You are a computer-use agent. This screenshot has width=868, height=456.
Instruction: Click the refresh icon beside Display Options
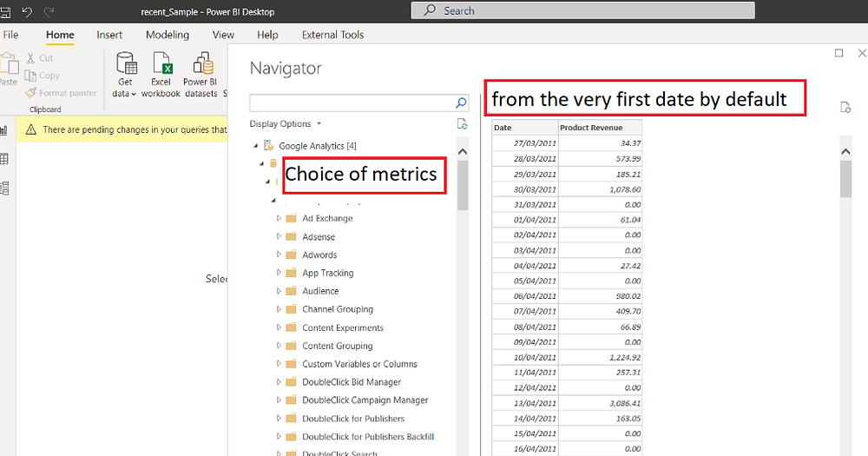463,124
